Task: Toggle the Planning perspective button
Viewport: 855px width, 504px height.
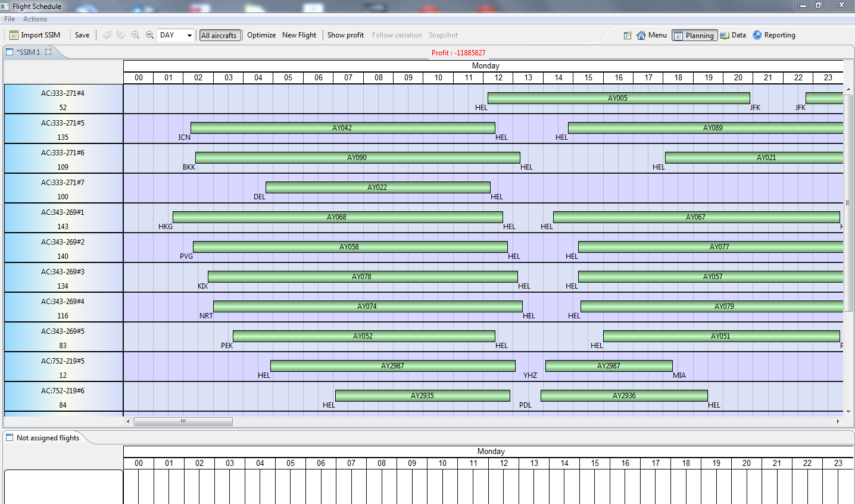Action: pyautogui.click(x=694, y=35)
